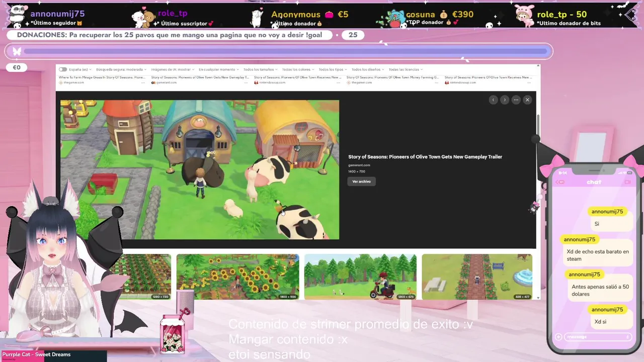Close the image preview panel

pos(527,100)
